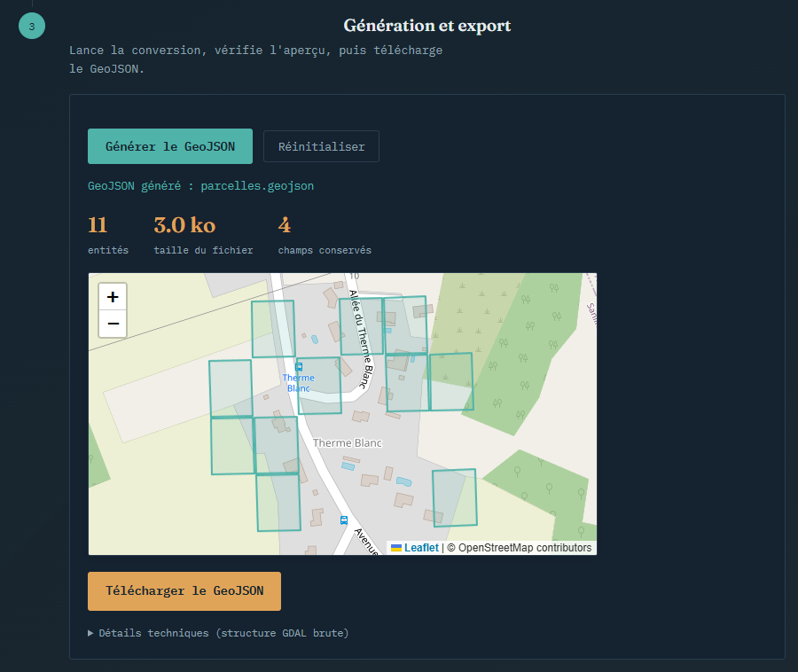The height and width of the screenshot is (672, 798).
Task: Reset with the Réinitialiser button
Action: click(x=321, y=146)
